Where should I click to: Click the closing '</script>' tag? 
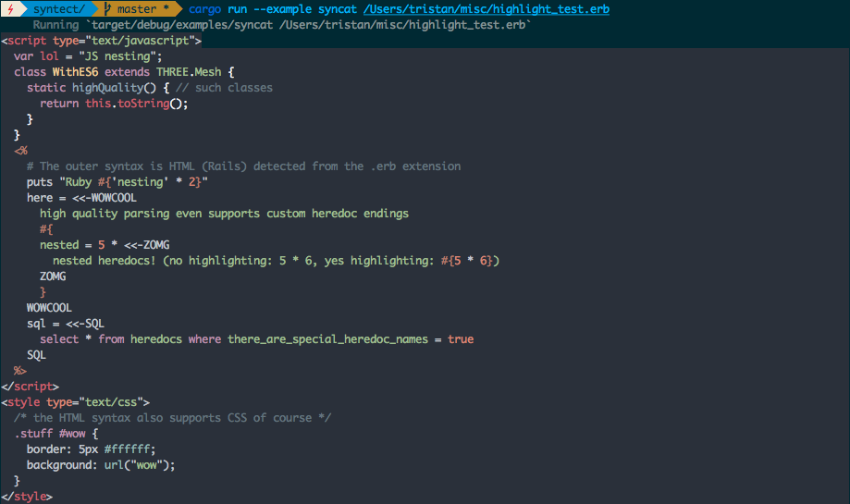[x=31, y=387]
